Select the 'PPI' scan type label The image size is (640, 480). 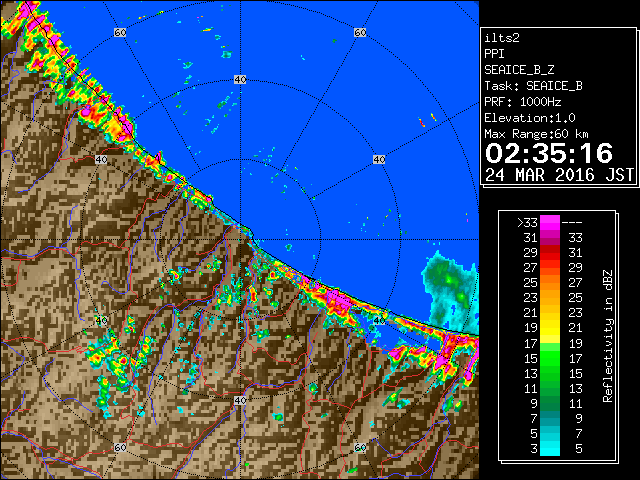[x=494, y=54]
